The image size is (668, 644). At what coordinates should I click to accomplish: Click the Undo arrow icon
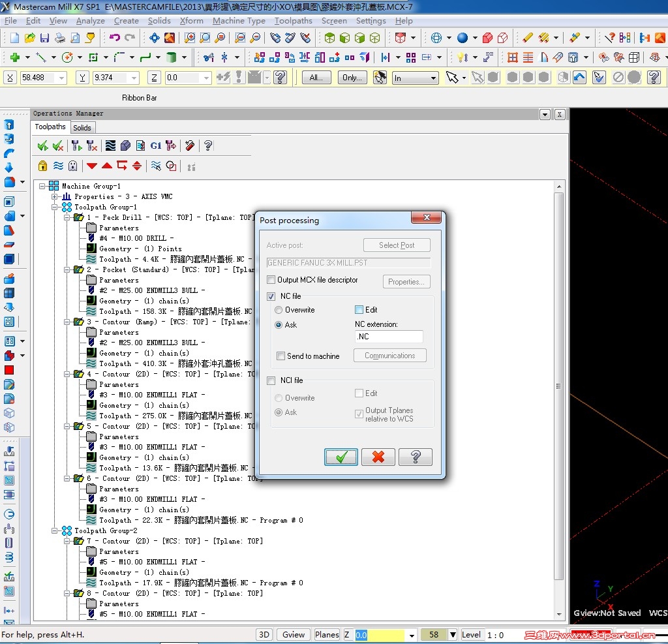[115, 38]
